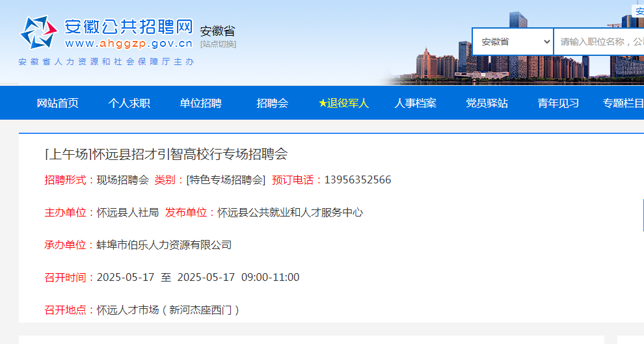Click venue text 怀远人才市场（新河杰座西门）
Screen dimensions: 644x344
tap(168, 310)
